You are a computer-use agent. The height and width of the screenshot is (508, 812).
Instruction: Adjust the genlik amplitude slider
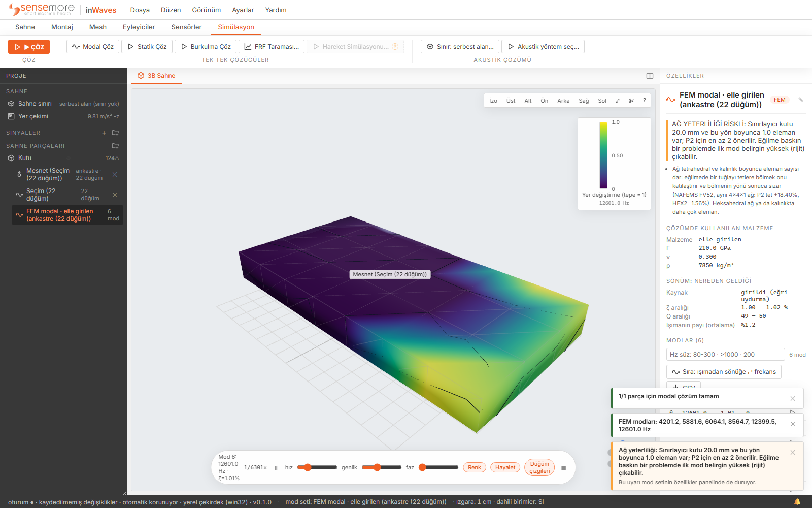click(x=380, y=467)
